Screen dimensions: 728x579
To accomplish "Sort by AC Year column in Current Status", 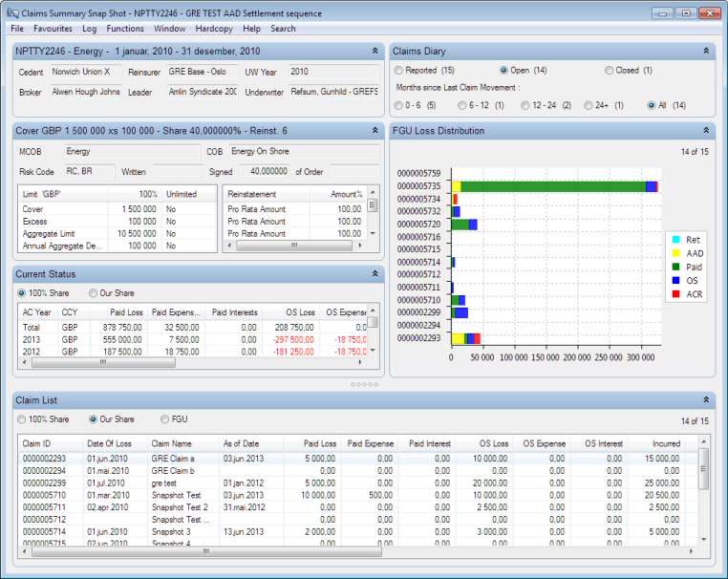I will (x=37, y=312).
